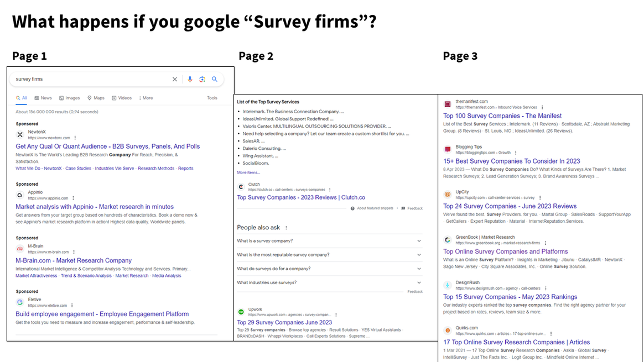Expand "What industries use surveys?" question

pyautogui.click(x=419, y=282)
